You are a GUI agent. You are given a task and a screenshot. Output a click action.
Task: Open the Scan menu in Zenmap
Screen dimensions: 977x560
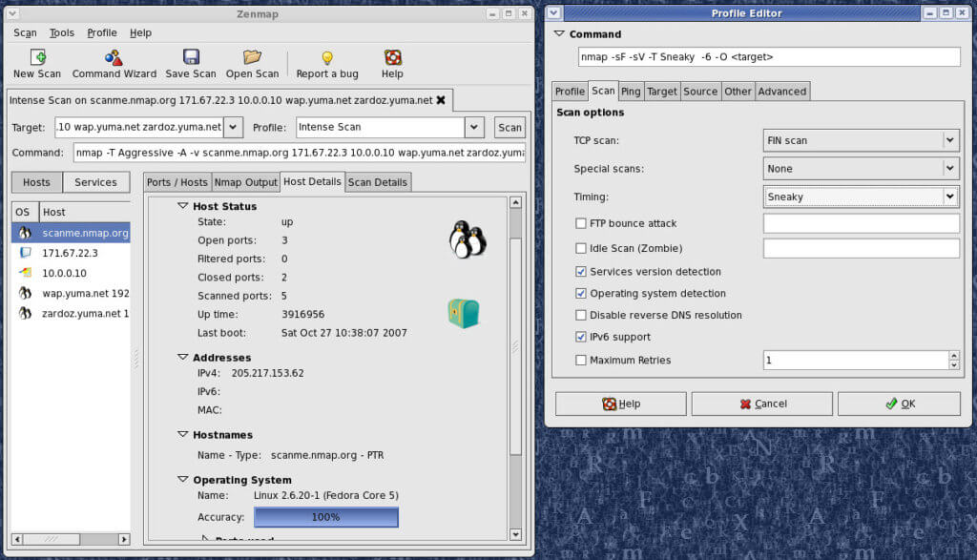[x=25, y=33]
